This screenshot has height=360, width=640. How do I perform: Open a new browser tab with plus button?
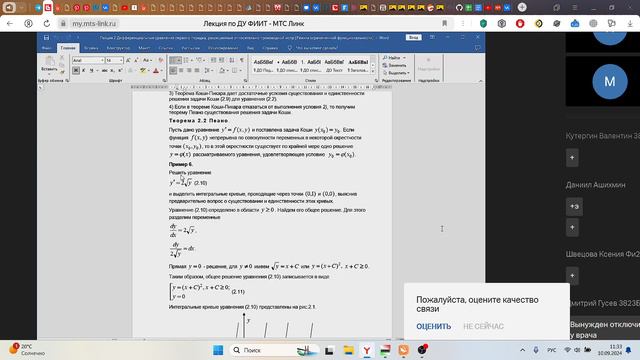[522, 7]
